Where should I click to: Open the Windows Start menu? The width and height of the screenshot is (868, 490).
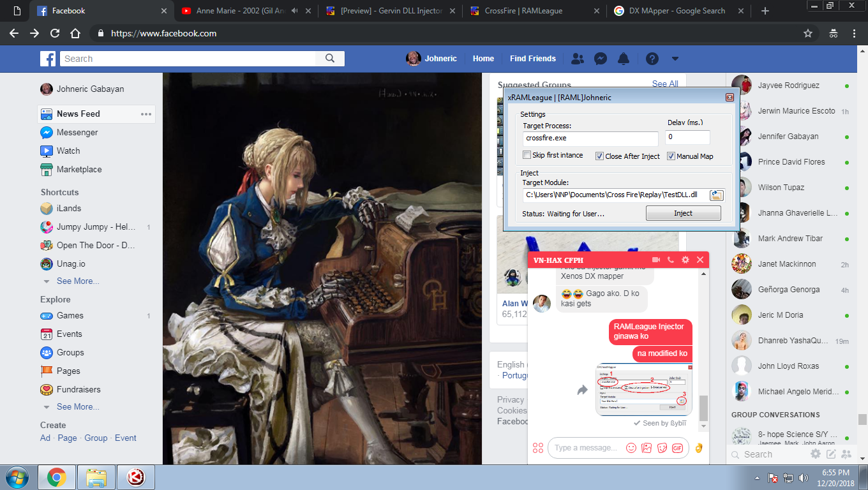coord(17,477)
